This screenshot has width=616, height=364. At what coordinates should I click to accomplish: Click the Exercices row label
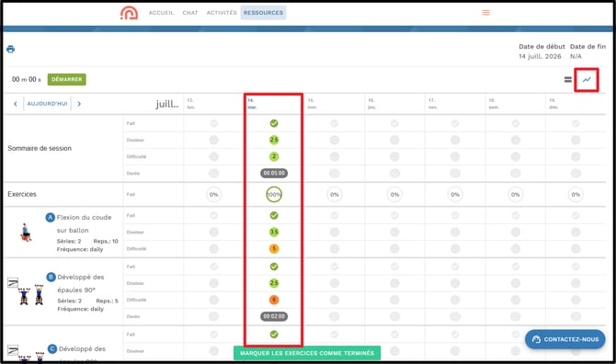tap(22, 194)
